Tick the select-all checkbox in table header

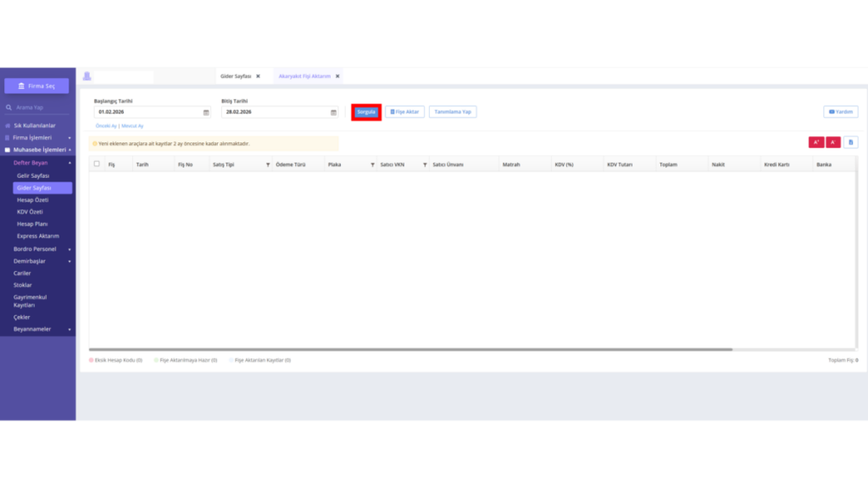(x=97, y=164)
